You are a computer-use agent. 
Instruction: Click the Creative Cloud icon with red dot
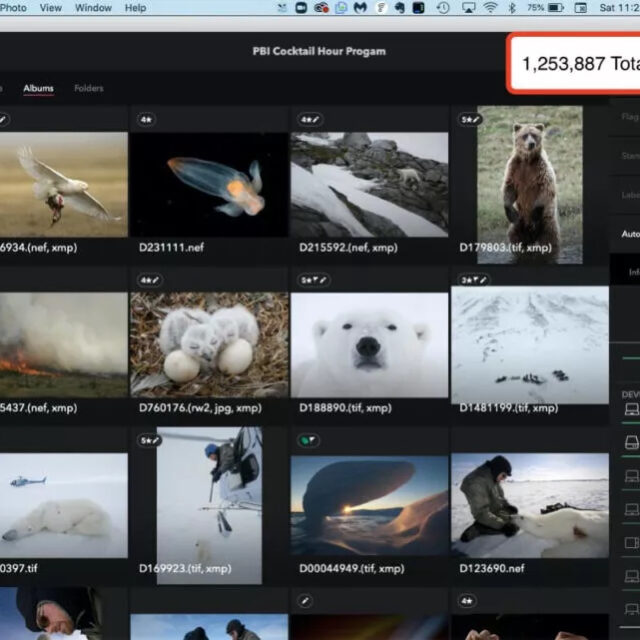[322, 8]
